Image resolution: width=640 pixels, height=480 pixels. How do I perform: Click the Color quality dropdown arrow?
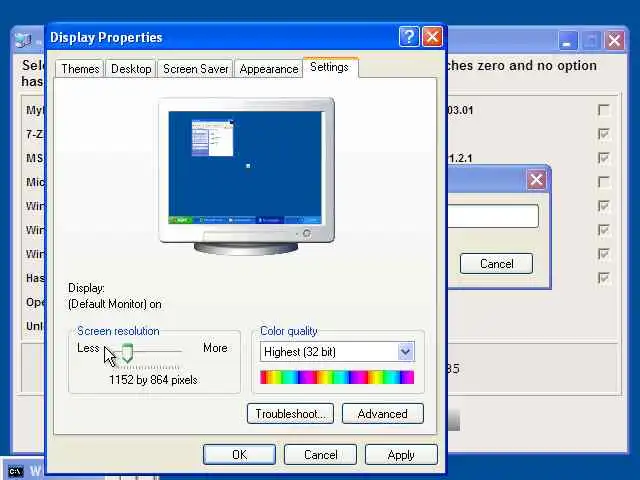click(406, 352)
